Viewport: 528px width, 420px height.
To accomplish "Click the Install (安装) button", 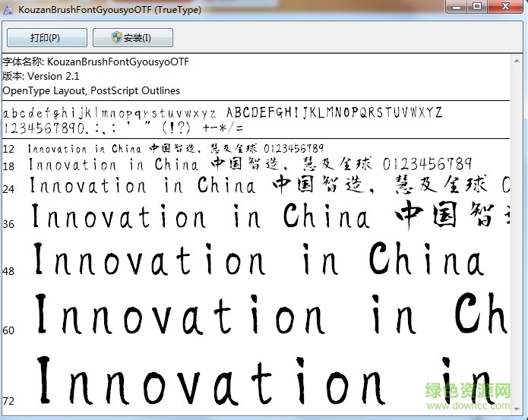I will pyautogui.click(x=133, y=37).
